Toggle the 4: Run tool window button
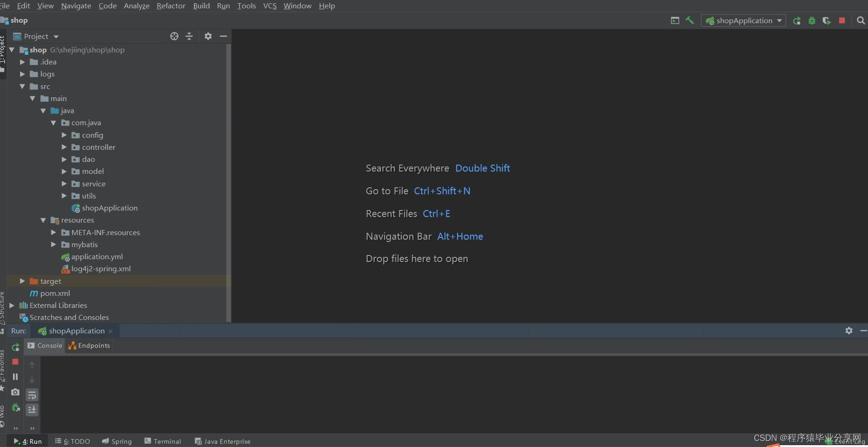Image resolution: width=868 pixels, height=447 pixels. coord(28,441)
